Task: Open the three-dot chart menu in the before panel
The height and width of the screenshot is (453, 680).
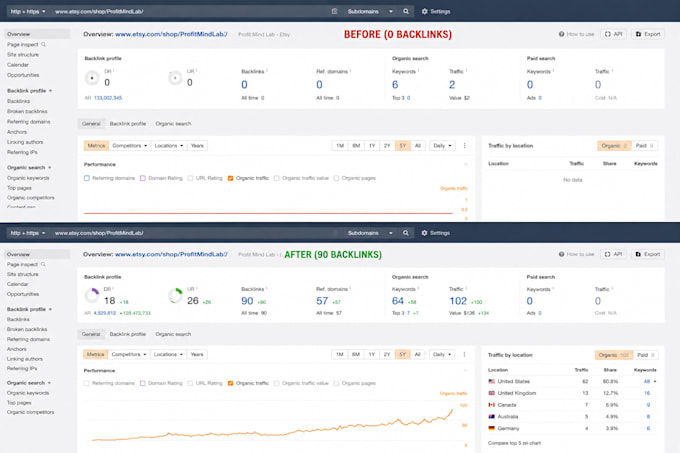Action: point(464,146)
